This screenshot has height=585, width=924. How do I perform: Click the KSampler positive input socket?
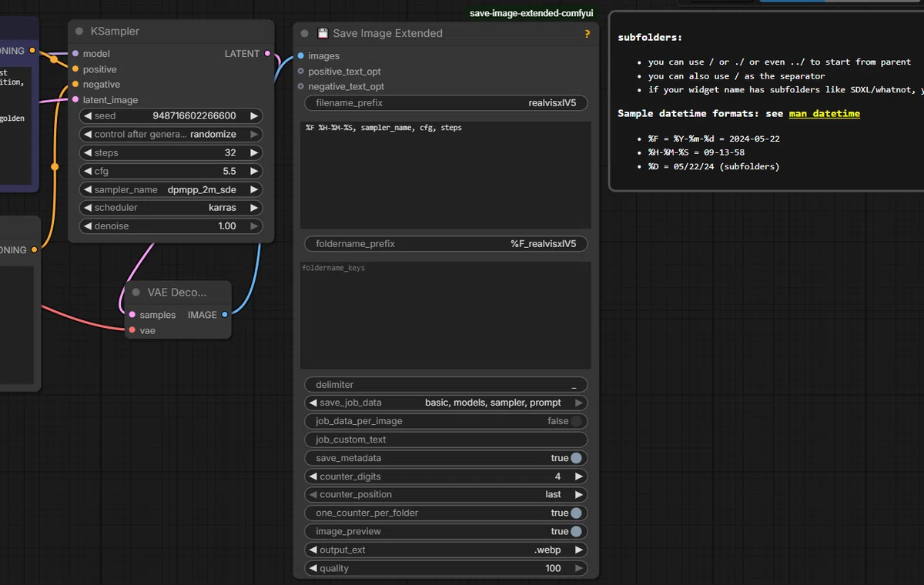click(x=75, y=69)
